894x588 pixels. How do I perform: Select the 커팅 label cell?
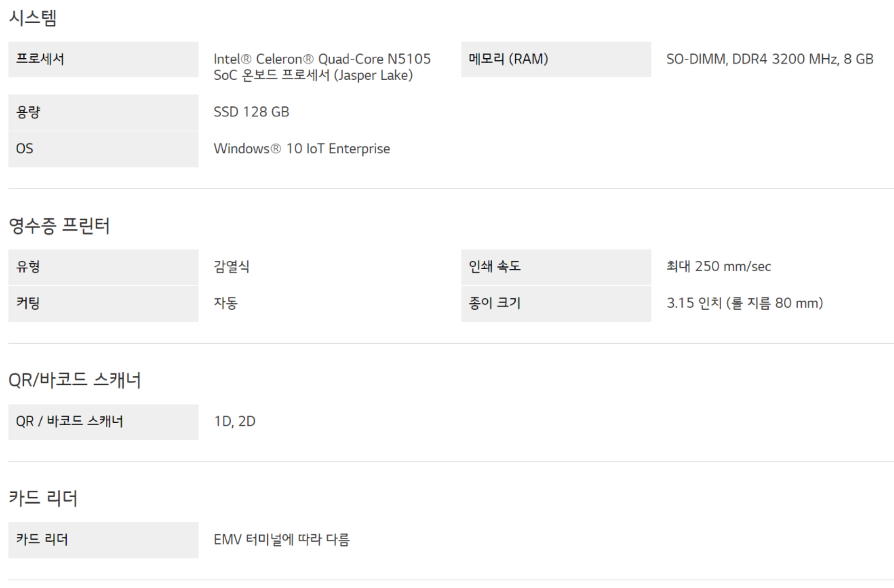103,303
